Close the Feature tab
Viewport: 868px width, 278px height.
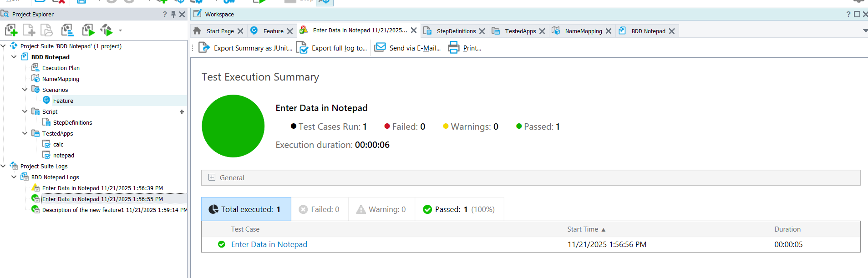(x=290, y=31)
